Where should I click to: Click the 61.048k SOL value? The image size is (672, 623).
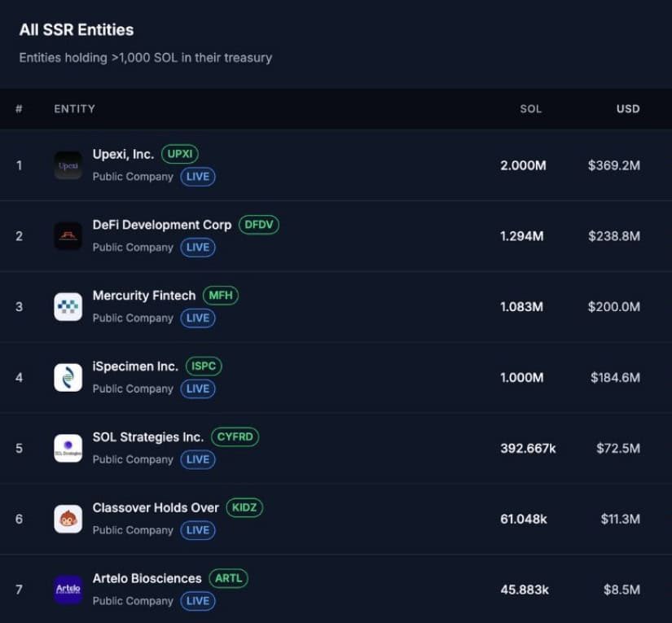click(524, 519)
